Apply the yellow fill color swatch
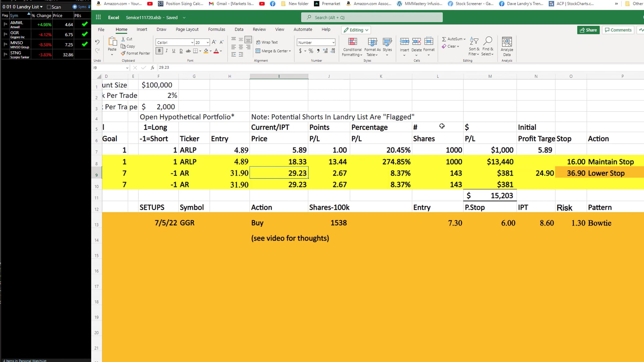The width and height of the screenshot is (644, 362). (x=206, y=51)
